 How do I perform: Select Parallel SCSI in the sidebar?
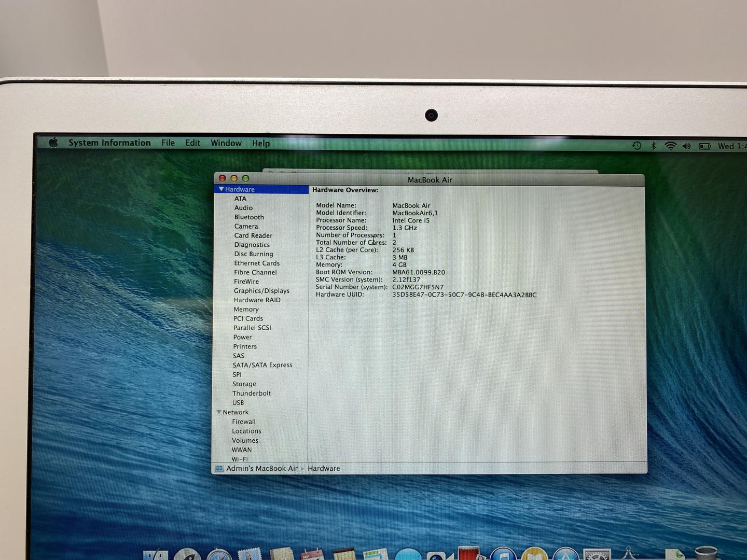pyautogui.click(x=252, y=328)
